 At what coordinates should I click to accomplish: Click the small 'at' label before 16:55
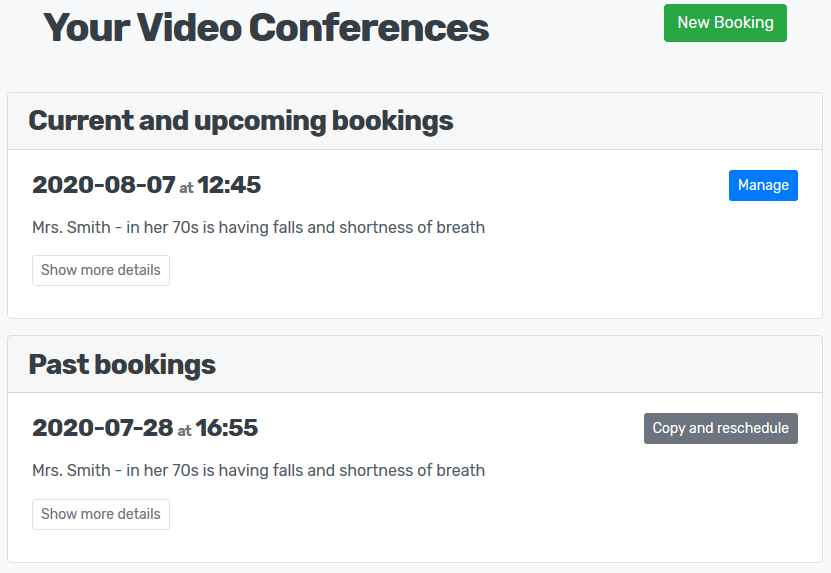[x=184, y=431]
